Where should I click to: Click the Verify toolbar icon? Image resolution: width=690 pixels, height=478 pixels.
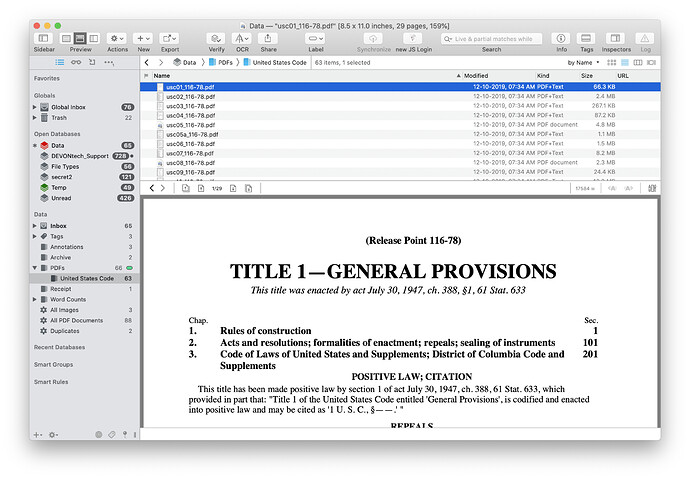point(216,37)
